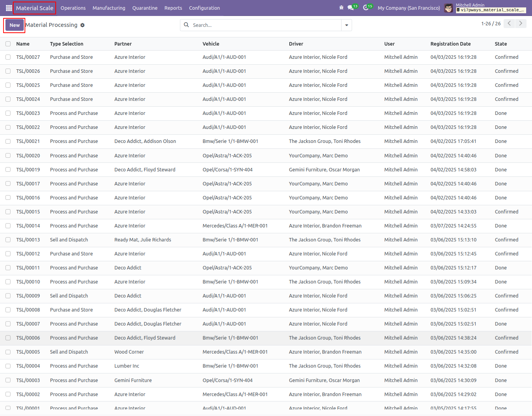The height and width of the screenshot is (416, 532).
Task: Open the Configuration dropdown menu
Action: click(204, 8)
